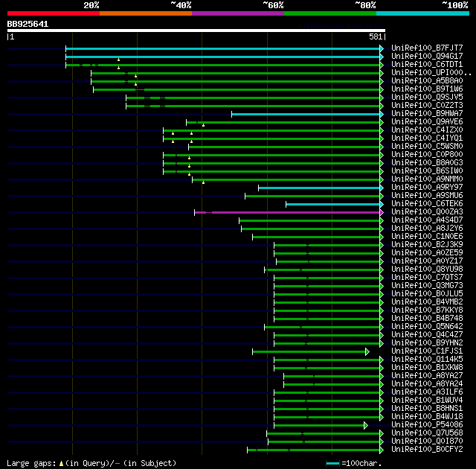
Task: Click the purple arrowhead of the UniRef100_Q00ZA3 hit
Action: point(382,213)
